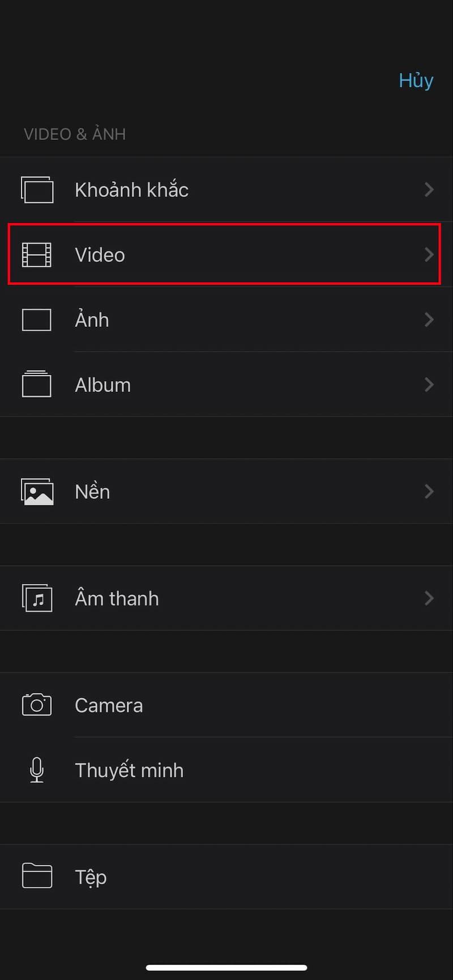Open the Nền background section
This screenshot has width=453, height=980.
click(226, 491)
